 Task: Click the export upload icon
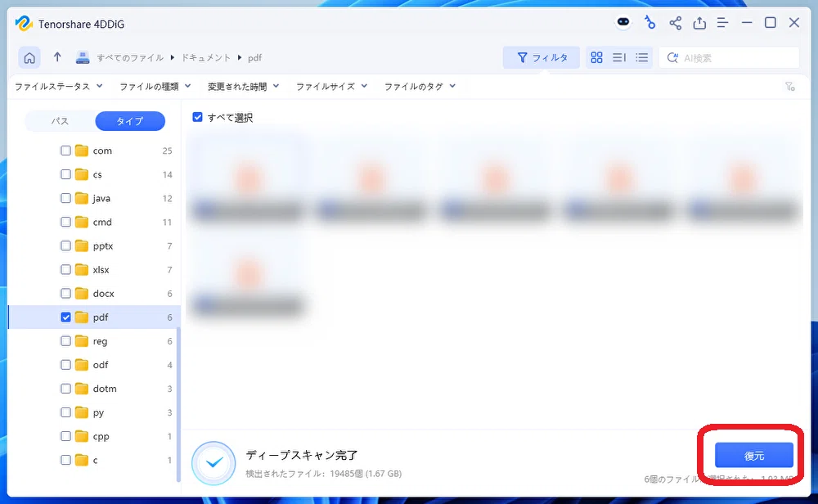click(x=699, y=23)
